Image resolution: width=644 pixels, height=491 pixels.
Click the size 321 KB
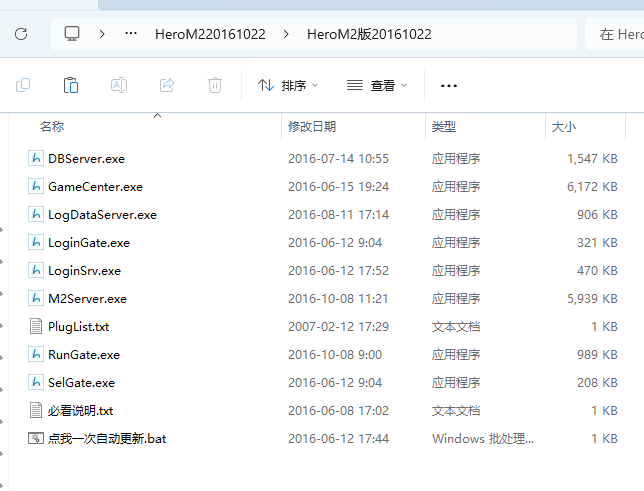point(597,242)
